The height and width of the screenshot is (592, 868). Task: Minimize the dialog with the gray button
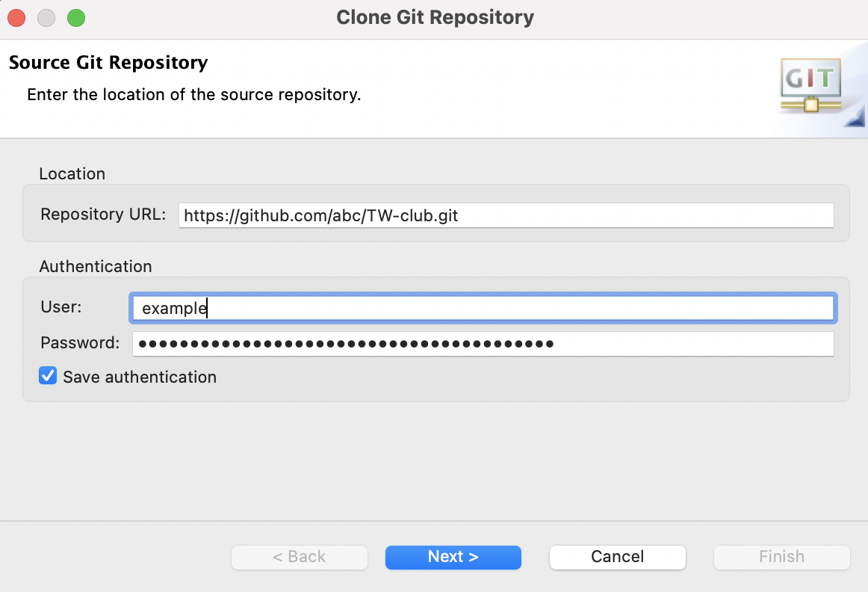point(46,18)
